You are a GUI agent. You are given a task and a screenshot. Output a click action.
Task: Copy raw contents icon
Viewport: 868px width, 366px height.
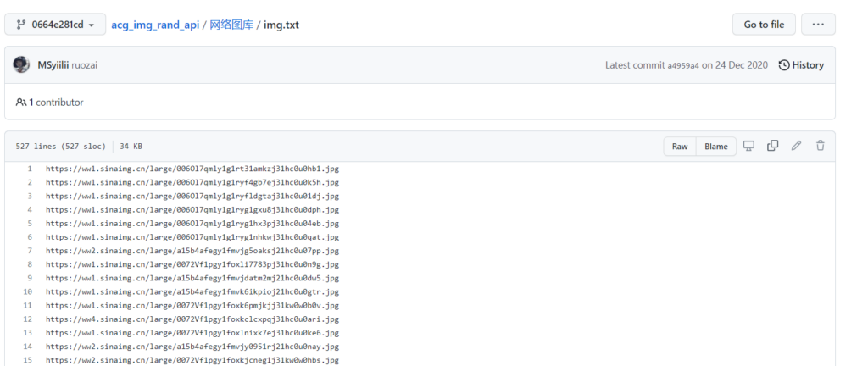click(x=772, y=146)
